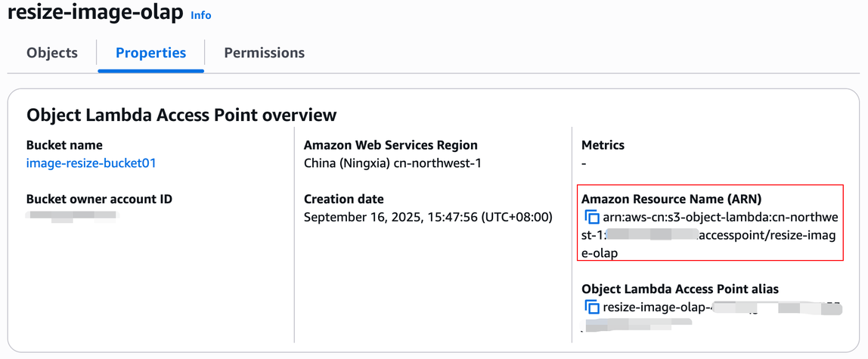Click the Object Lambda Access Point overview heading
868x359 pixels.
click(x=181, y=115)
